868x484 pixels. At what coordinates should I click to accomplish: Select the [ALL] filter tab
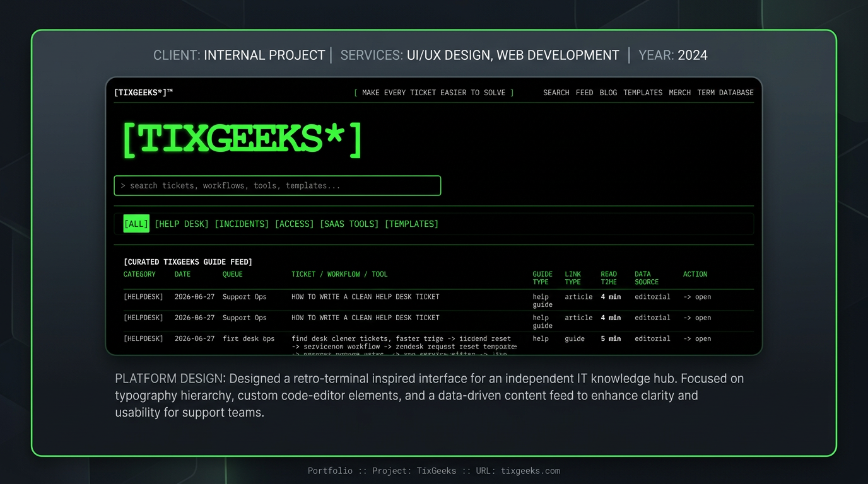point(136,224)
